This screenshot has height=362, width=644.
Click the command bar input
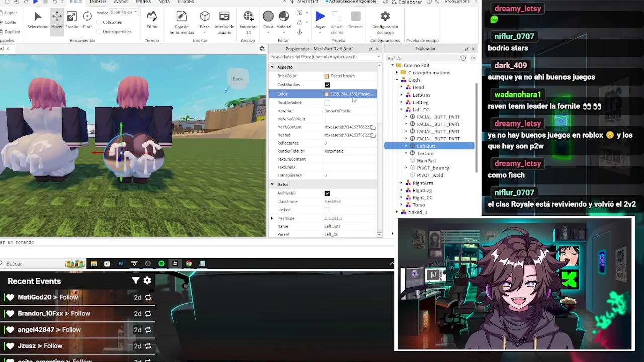pyautogui.click(x=196, y=242)
